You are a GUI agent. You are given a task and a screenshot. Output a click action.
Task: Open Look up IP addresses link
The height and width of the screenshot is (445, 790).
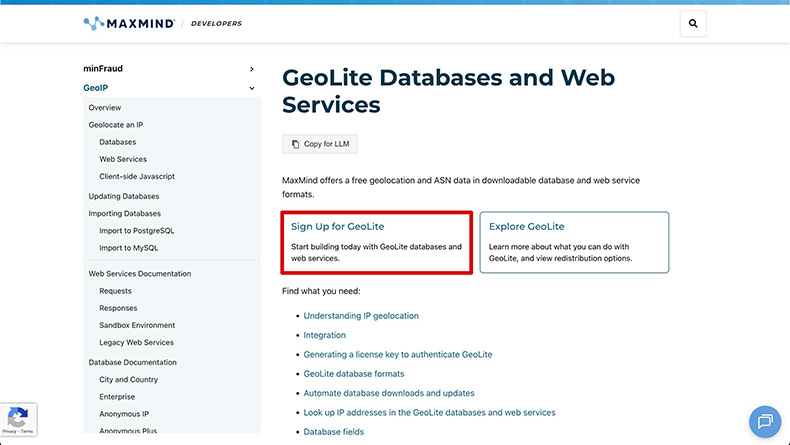coord(429,412)
